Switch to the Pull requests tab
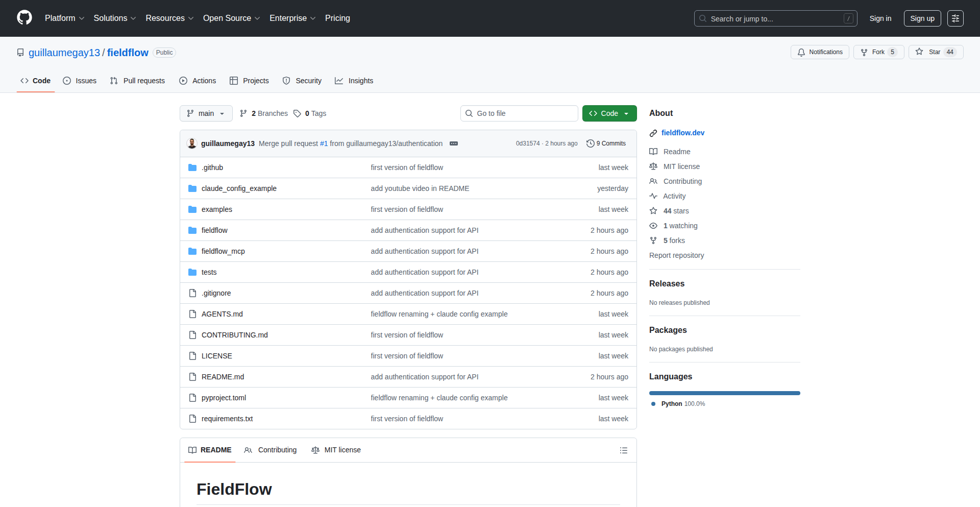This screenshot has height=507, width=980. [137, 81]
